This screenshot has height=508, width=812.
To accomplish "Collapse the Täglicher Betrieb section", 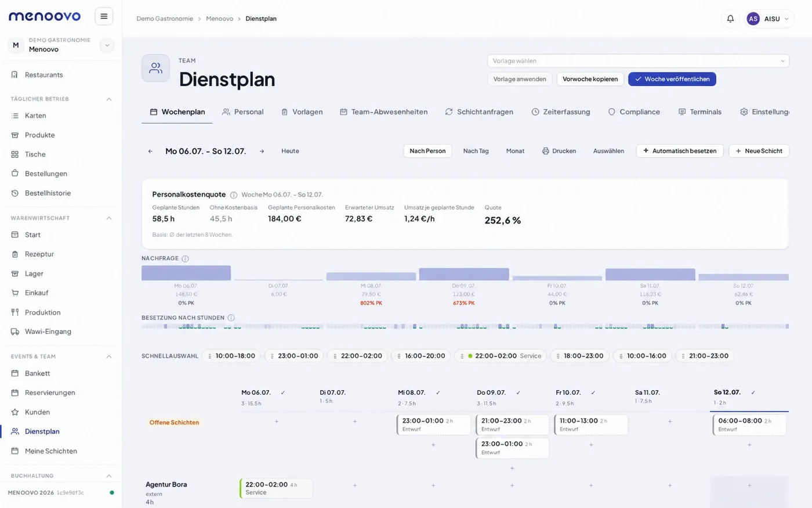I will pyautogui.click(x=108, y=99).
